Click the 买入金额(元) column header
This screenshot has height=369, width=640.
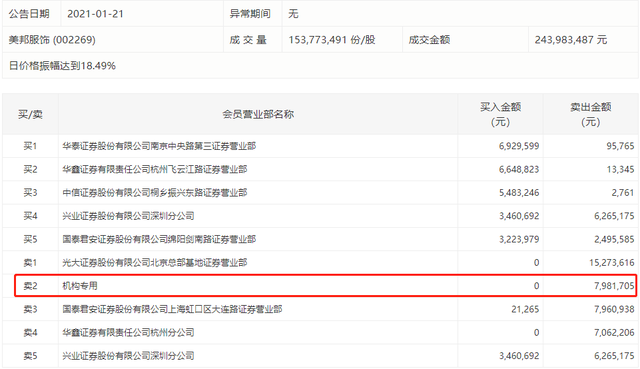500,114
